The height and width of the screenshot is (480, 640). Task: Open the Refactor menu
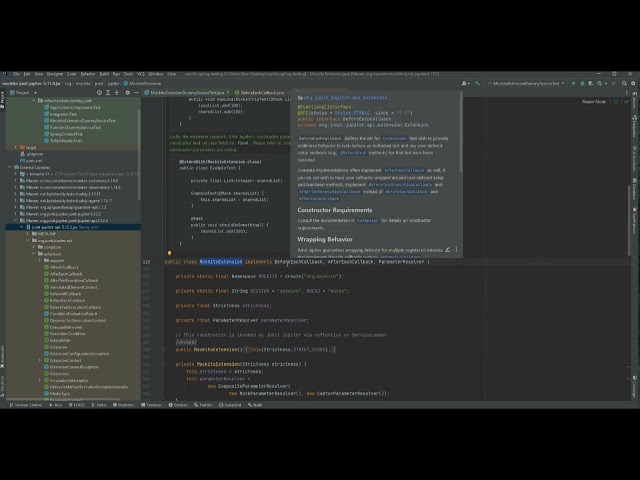tap(88, 74)
